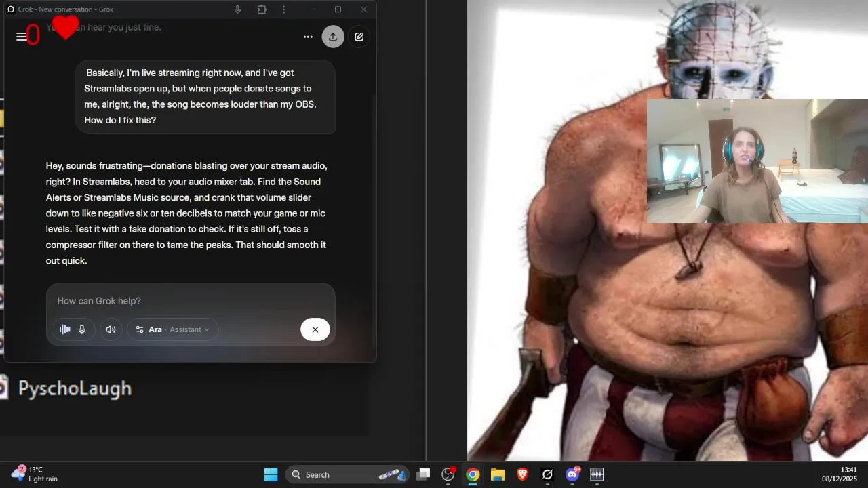The height and width of the screenshot is (488, 868).
Task: Switch to Google Chrome in the taskbar
Action: (x=473, y=474)
